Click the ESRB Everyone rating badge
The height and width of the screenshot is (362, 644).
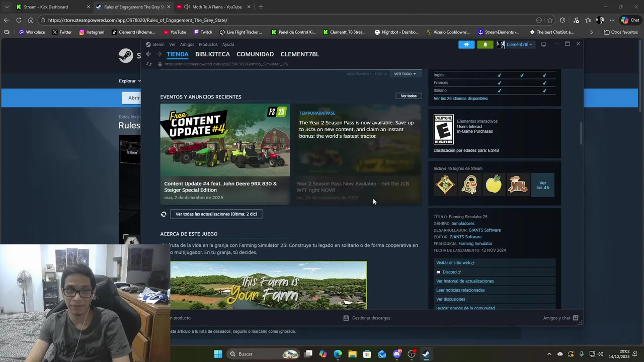coord(444,130)
